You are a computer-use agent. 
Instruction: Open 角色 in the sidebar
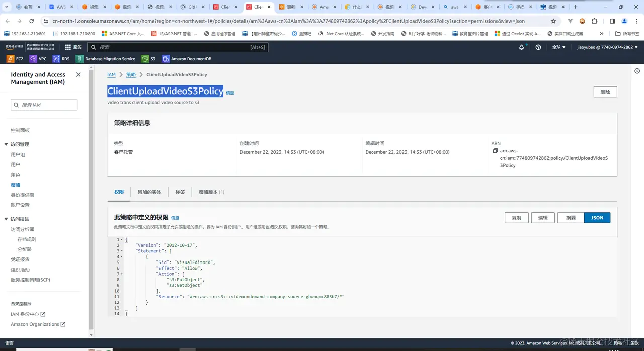point(15,174)
